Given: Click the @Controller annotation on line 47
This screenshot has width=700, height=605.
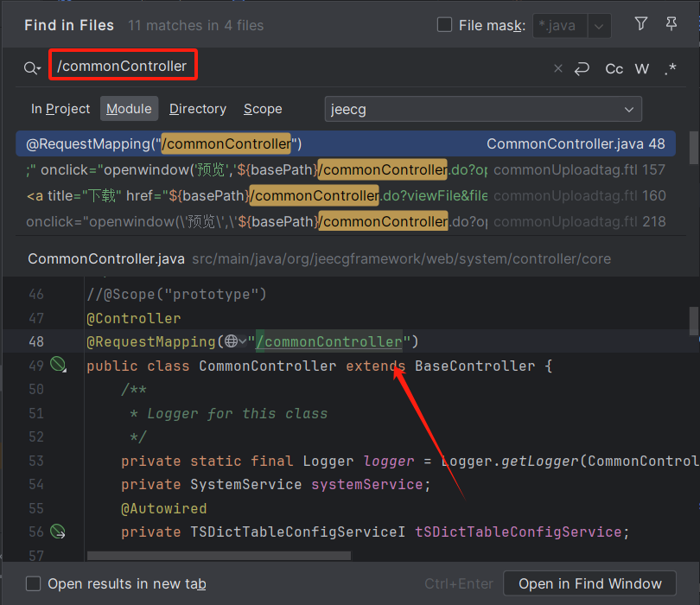Looking at the screenshot, I should coord(134,318).
